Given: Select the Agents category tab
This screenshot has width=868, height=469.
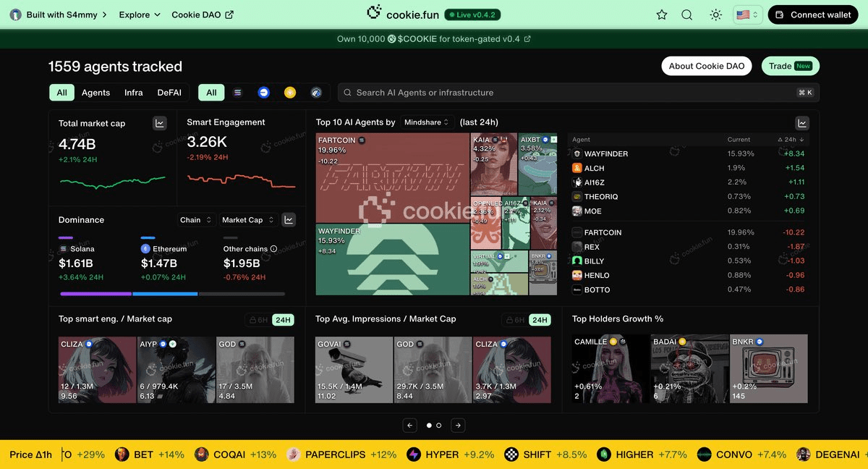Looking at the screenshot, I should tap(95, 93).
